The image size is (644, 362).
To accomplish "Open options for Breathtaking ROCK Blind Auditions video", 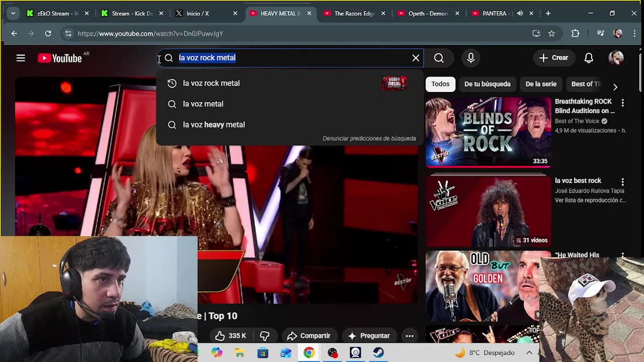I will [622, 103].
